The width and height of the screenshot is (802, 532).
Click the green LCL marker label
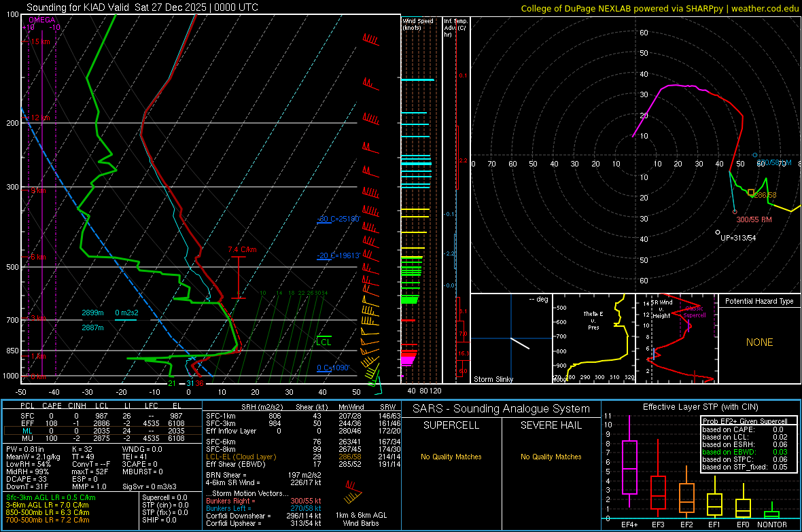tap(324, 342)
